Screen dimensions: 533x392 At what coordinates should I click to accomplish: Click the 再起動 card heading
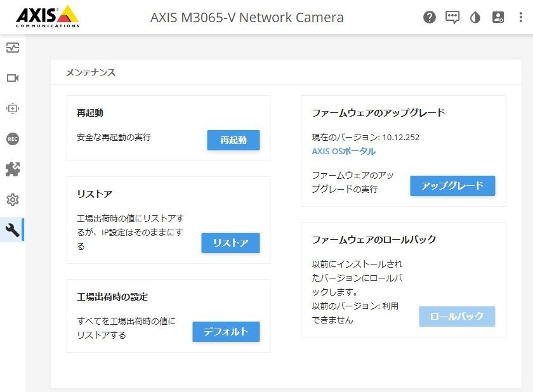pos(89,113)
